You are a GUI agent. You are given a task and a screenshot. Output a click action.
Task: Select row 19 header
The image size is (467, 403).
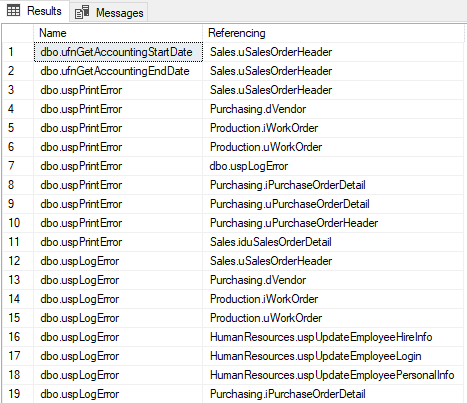coord(18,394)
